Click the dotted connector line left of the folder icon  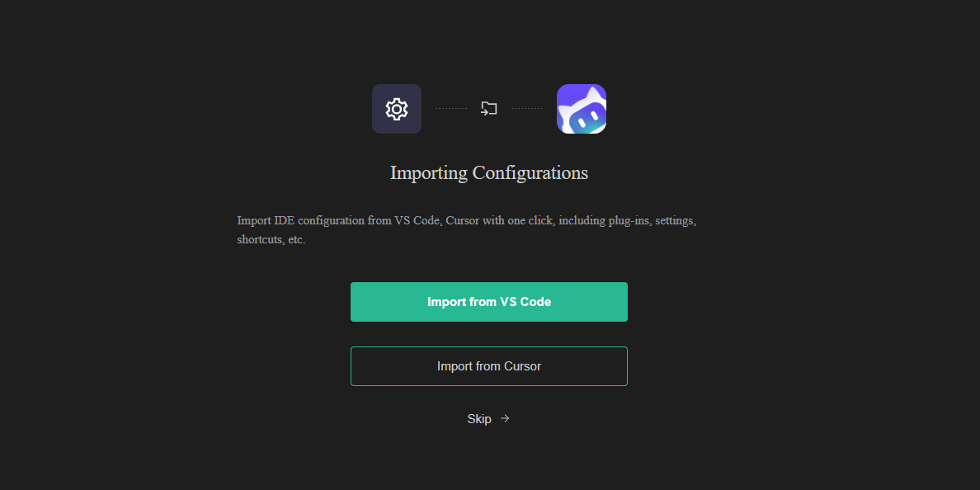pos(451,108)
